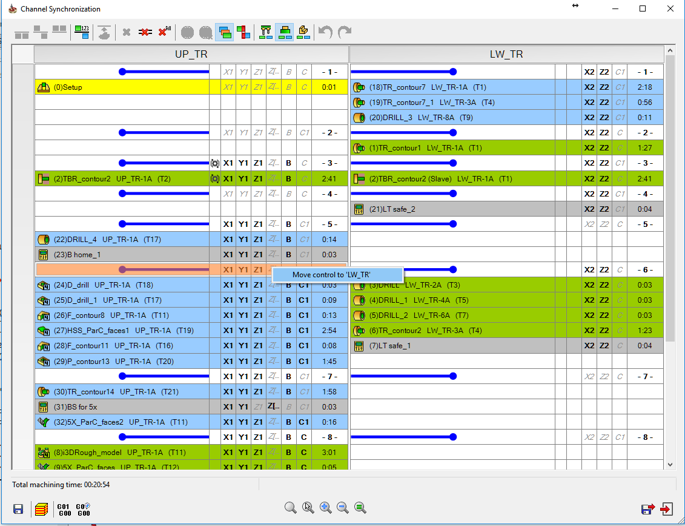Click the vertical scrollbar down arrow

coord(670,465)
